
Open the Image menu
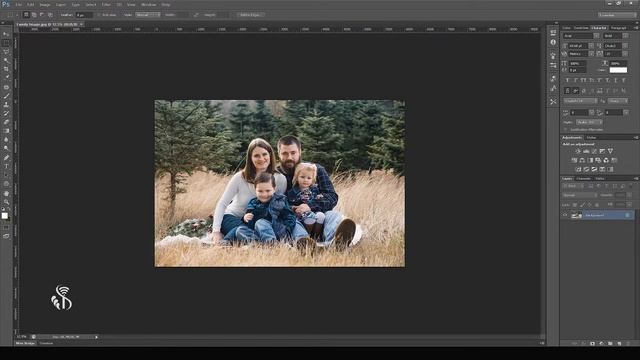click(x=44, y=4)
